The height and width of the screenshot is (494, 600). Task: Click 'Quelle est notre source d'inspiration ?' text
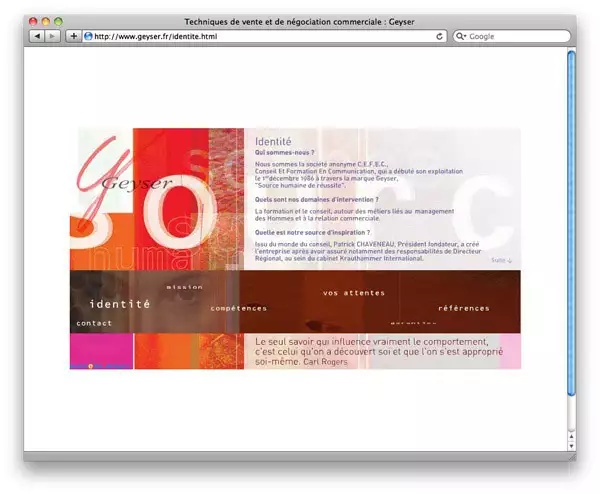point(313,232)
